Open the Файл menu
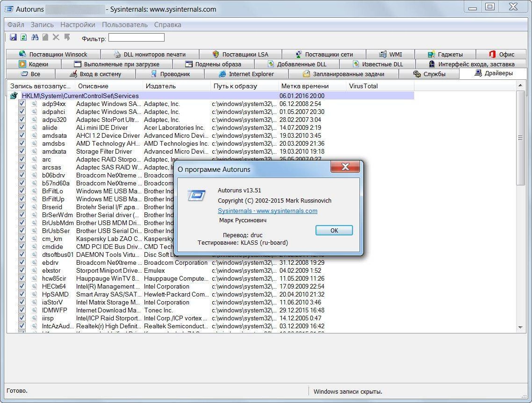This screenshot has height=403, width=532. 15,25
